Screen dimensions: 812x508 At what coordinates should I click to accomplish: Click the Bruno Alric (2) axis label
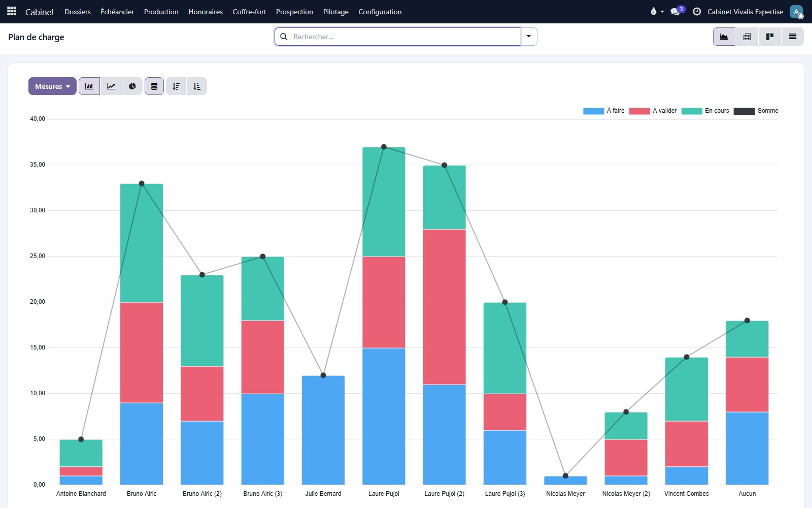(x=202, y=494)
